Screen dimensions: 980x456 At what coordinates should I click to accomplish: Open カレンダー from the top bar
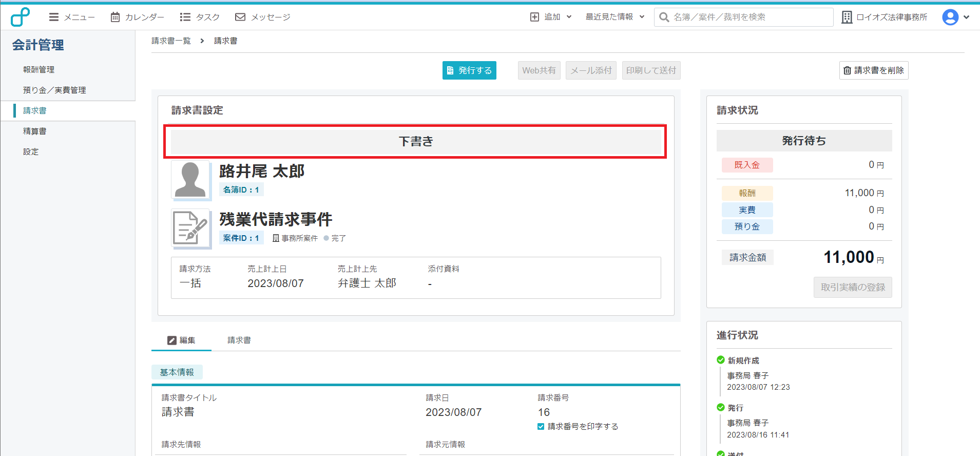coord(138,17)
